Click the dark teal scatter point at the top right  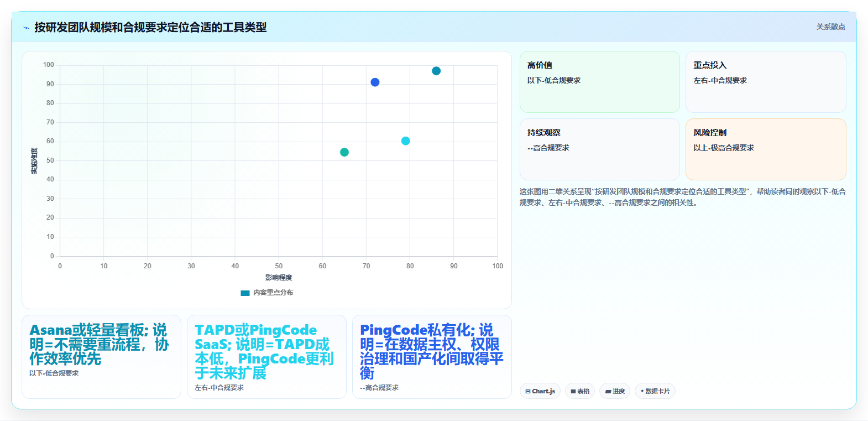point(436,71)
